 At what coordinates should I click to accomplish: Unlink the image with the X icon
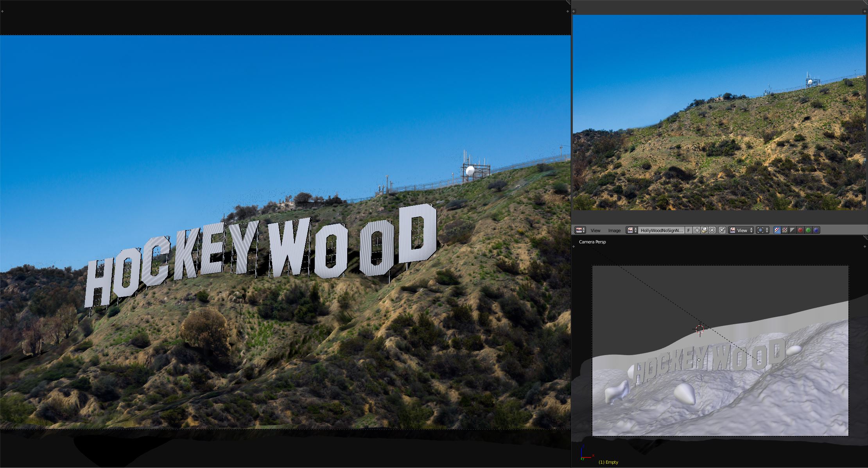712,230
